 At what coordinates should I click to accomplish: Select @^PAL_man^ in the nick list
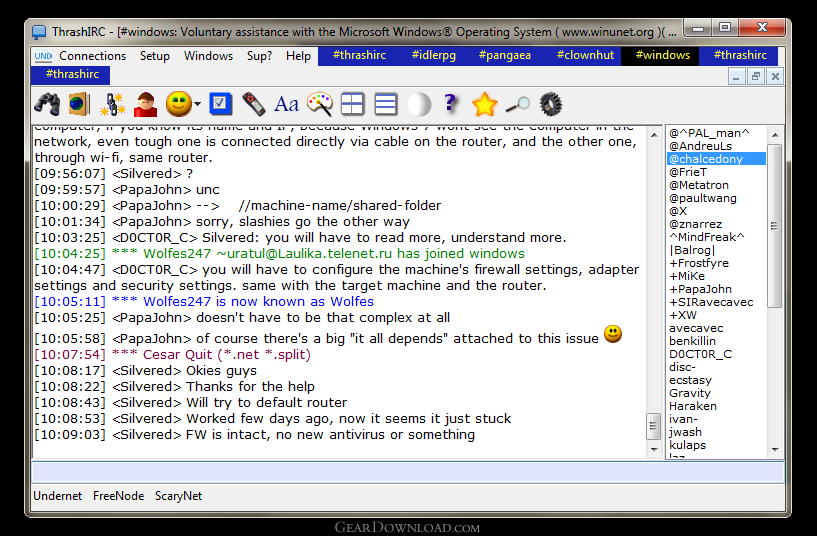pos(709,133)
